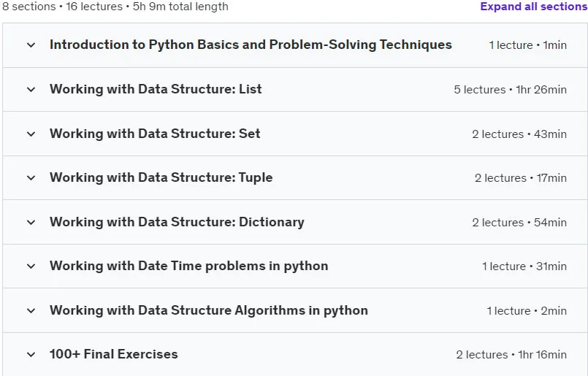Expand the Introduction to Python Basics chevron
Image resolution: width=588 pixels, height=376 pixels.
31,45
